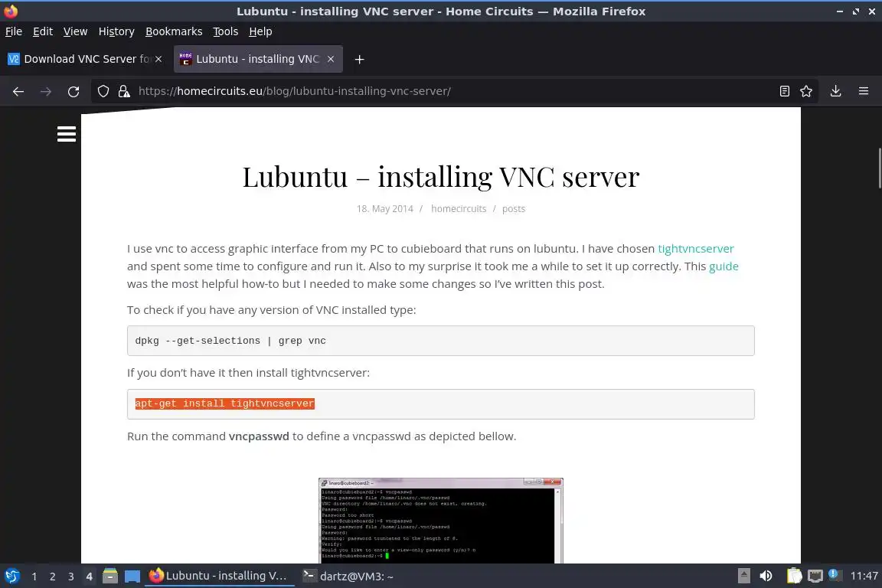Open the guide hyperlink
This screenshot has height=588, width=882.
click(x=724, y=266)
